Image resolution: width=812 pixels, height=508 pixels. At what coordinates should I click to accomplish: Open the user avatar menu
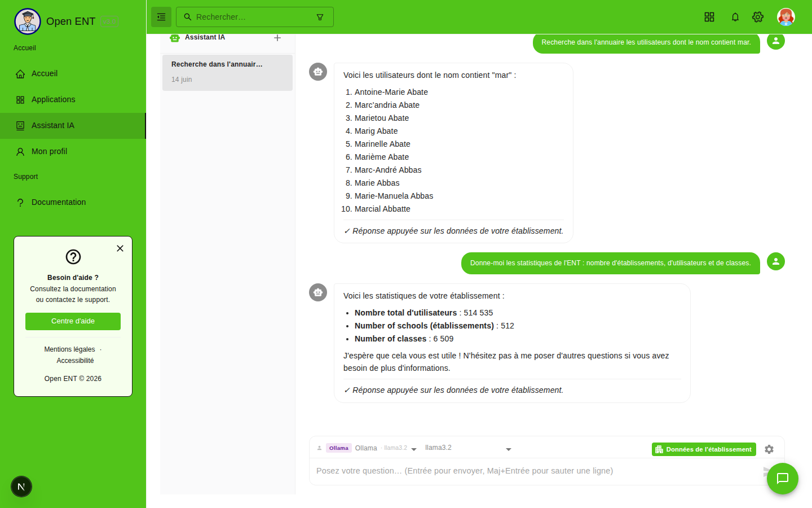click(786, 17)
